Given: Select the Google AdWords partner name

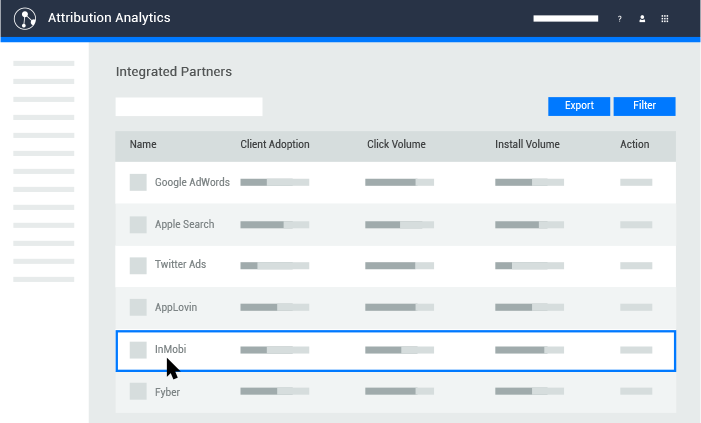Looking at the screenshot, I should point(192,182).
